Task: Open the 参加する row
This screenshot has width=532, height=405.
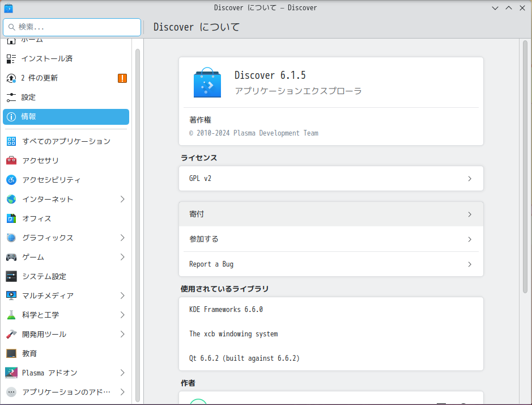Action: coord(331,239)
